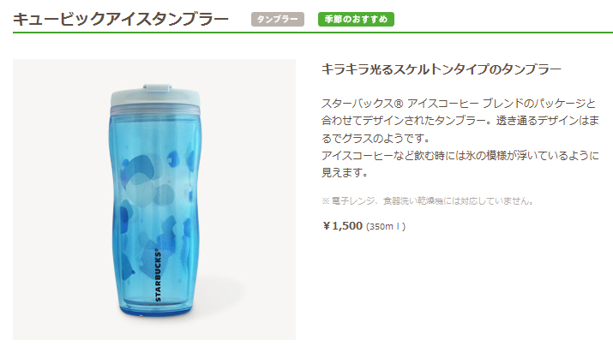Click the スターバックス® アイスコーヒー description line
613x364 pixels.
click(458, 104)
